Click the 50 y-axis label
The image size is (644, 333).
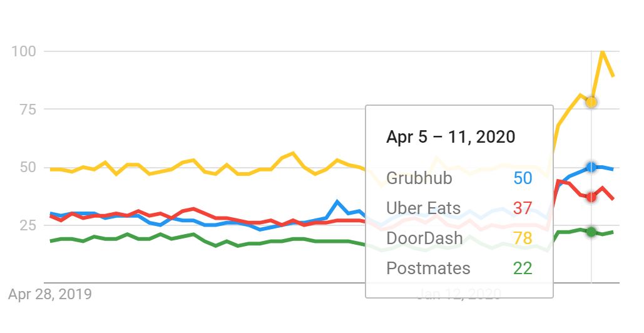(28, 167)
